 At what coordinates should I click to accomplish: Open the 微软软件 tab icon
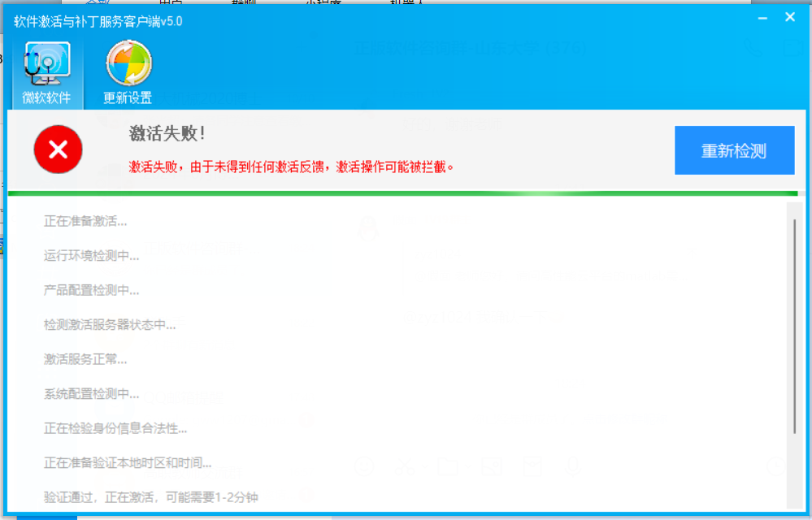(x=47, y=73)
